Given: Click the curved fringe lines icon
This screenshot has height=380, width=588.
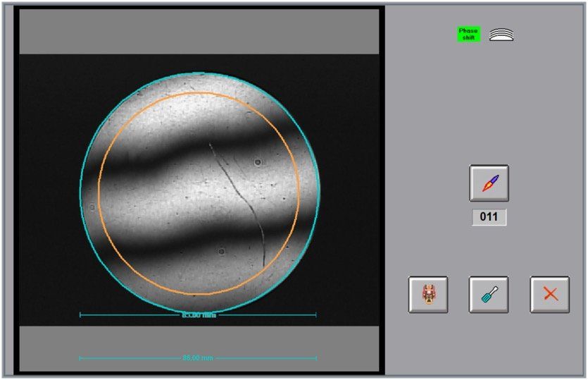Looking at the screenshot, I should point(501,35).
